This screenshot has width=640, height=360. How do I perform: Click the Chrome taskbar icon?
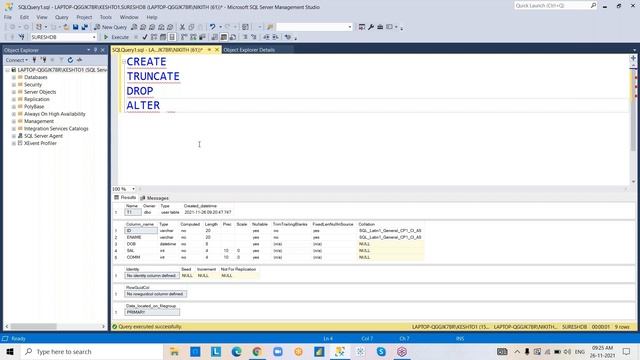[257, 352]
